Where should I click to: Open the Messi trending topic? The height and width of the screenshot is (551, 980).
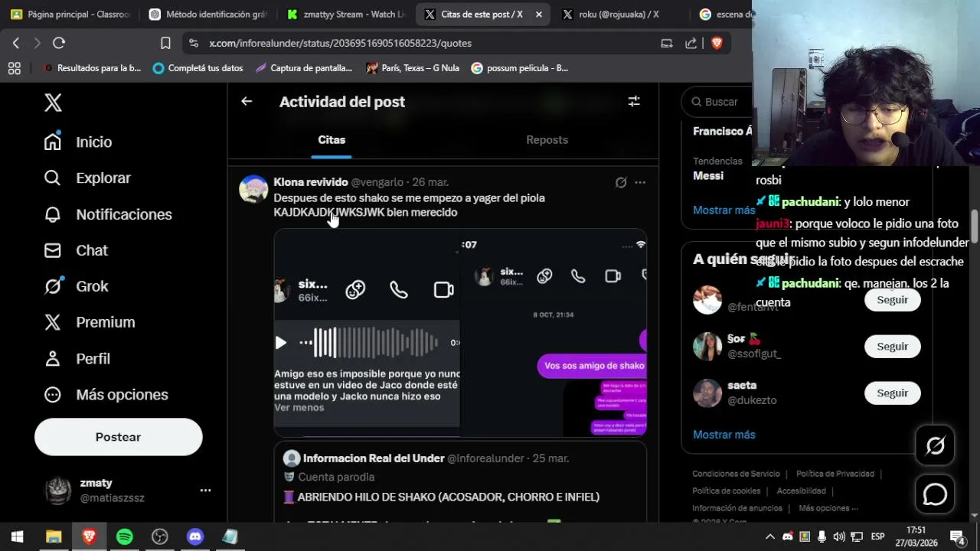(x=708, y=176)
